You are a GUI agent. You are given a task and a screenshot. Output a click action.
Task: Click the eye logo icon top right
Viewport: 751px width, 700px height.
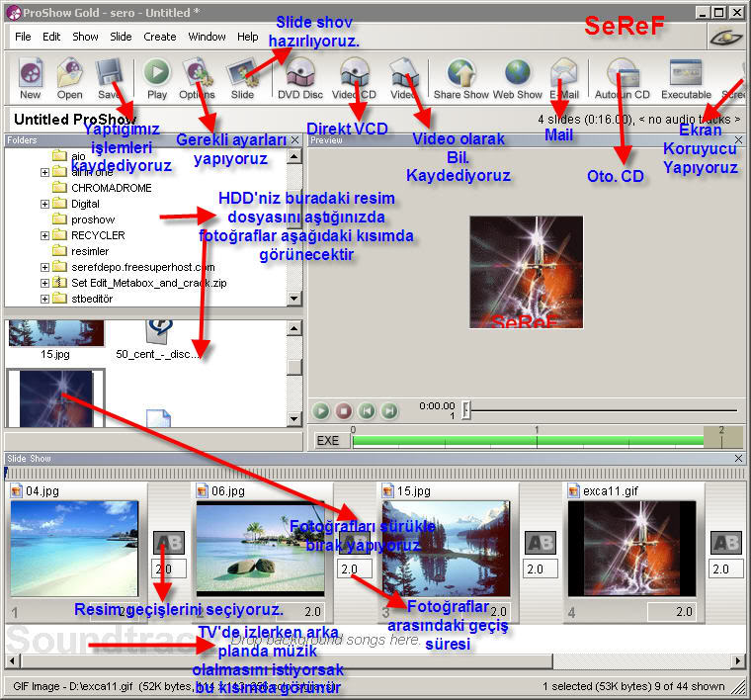pyautogui.click(x=726, y=37)
